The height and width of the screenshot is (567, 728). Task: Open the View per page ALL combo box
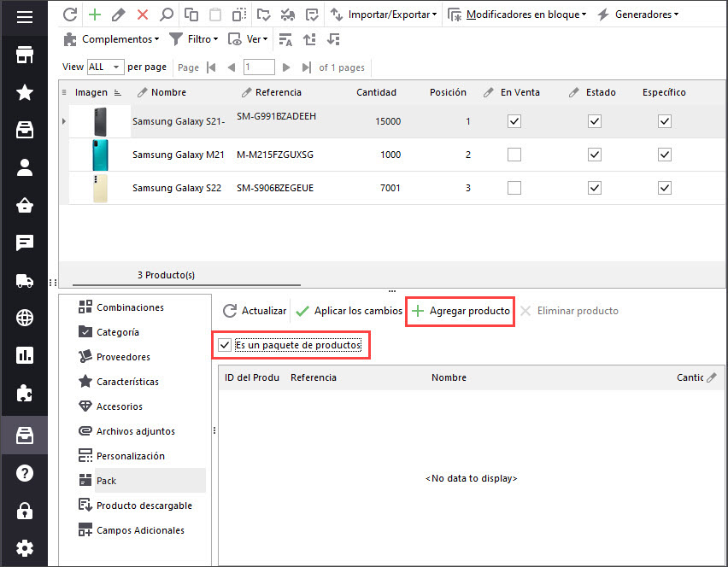pos(105,67)
